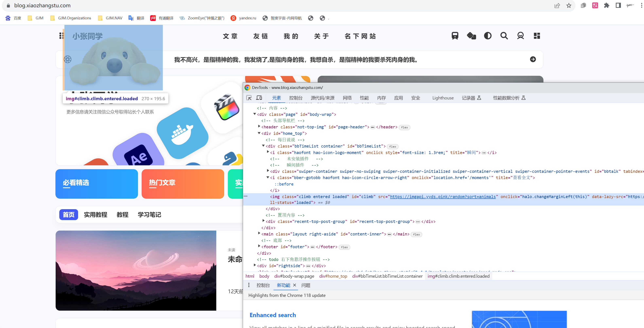The image size is (644, 328).
Task: Open the user login icon in navbar
Action: (521, 36)
